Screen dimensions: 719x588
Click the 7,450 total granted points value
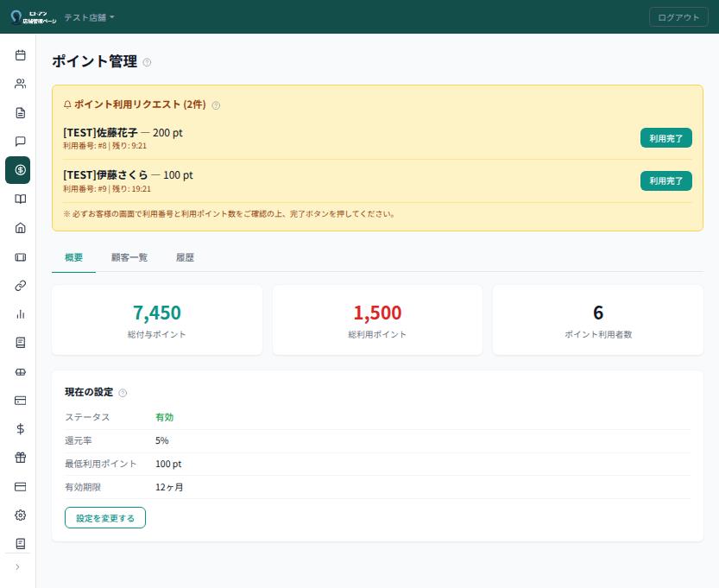(157, 313)
